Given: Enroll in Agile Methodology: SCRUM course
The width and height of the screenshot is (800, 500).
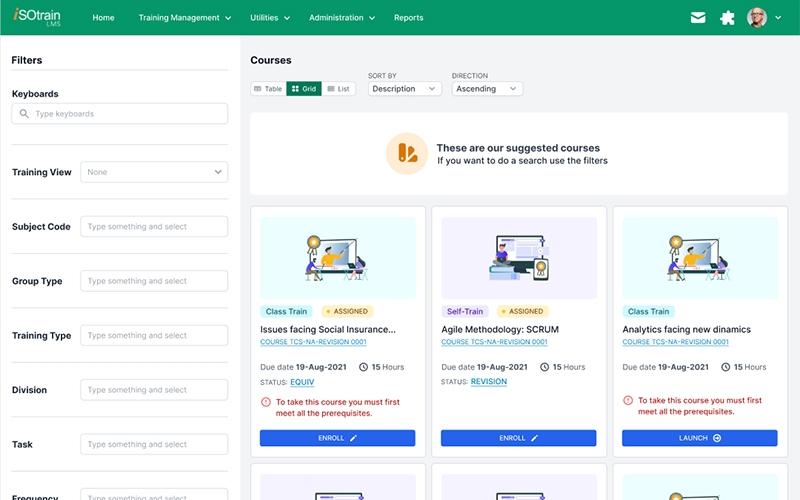Looking at the screenshot, I should click(x=518, y=438).
